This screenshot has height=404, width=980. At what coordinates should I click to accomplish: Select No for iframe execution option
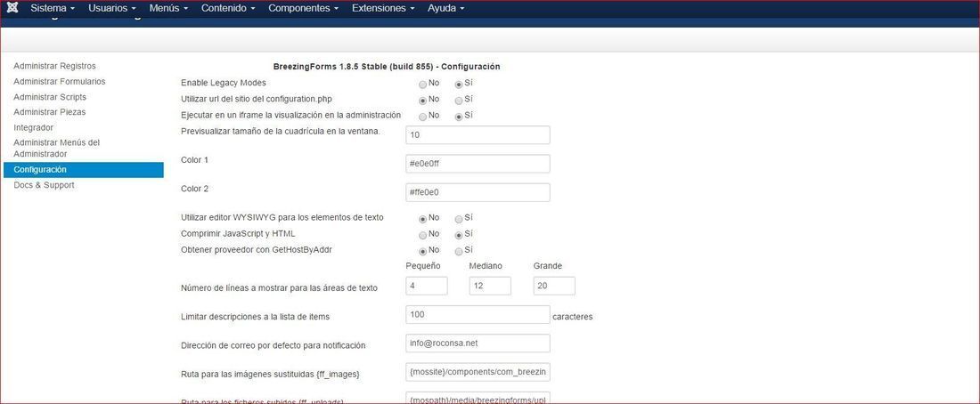(423, 117)
